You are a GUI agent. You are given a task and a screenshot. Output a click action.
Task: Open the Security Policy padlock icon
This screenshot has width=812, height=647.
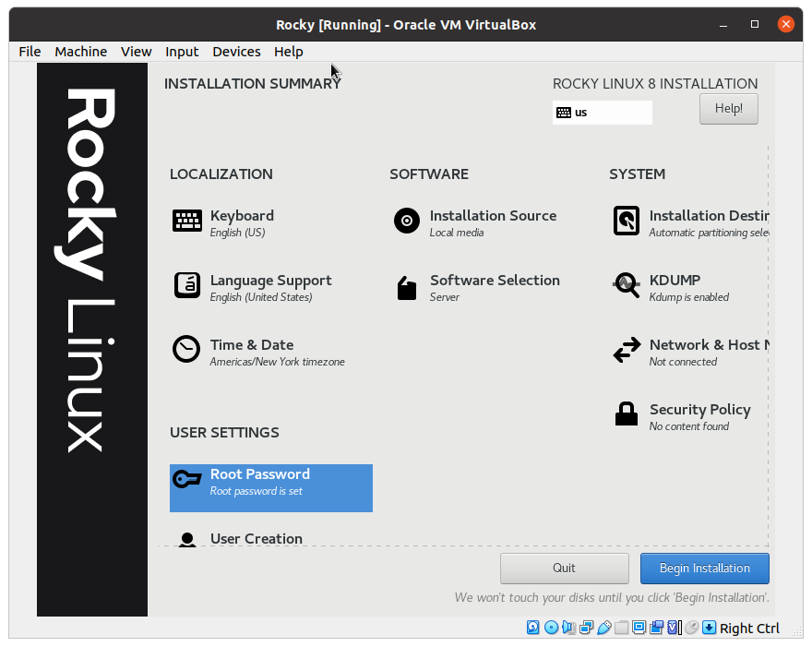(x=627, y=413)
